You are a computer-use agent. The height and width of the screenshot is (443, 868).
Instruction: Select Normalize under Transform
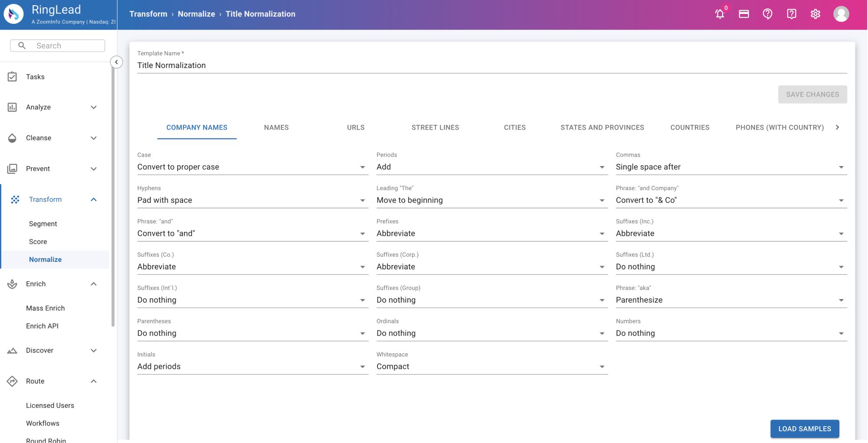click(45, 259)
